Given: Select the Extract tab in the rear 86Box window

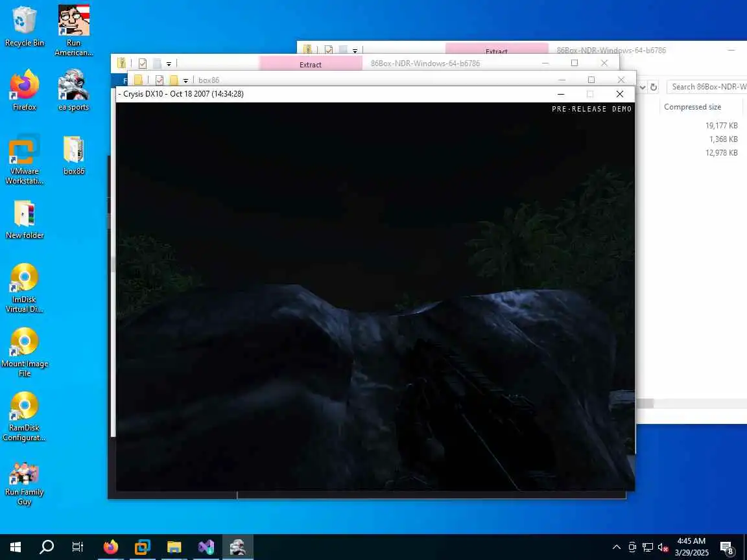Looking at the screenshot, I should (497, 49).
